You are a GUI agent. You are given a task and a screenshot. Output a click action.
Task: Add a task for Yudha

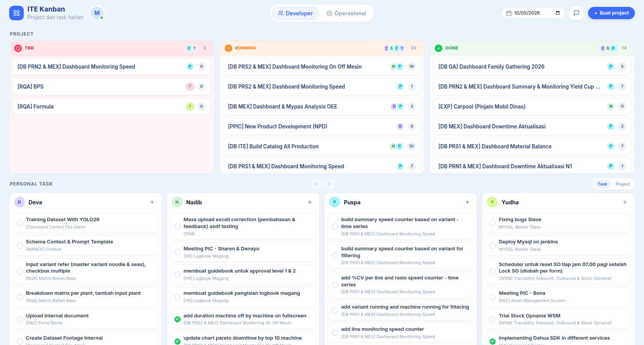(625, 202)
